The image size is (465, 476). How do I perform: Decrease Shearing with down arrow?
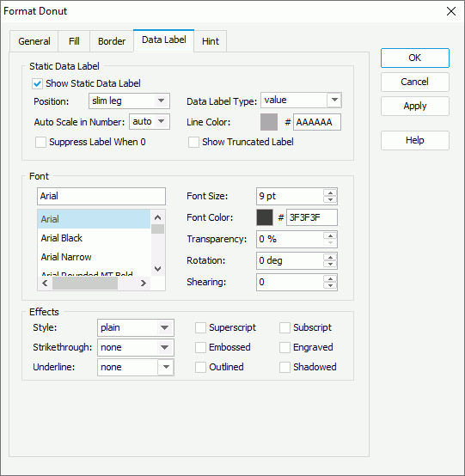pos(330,285)
